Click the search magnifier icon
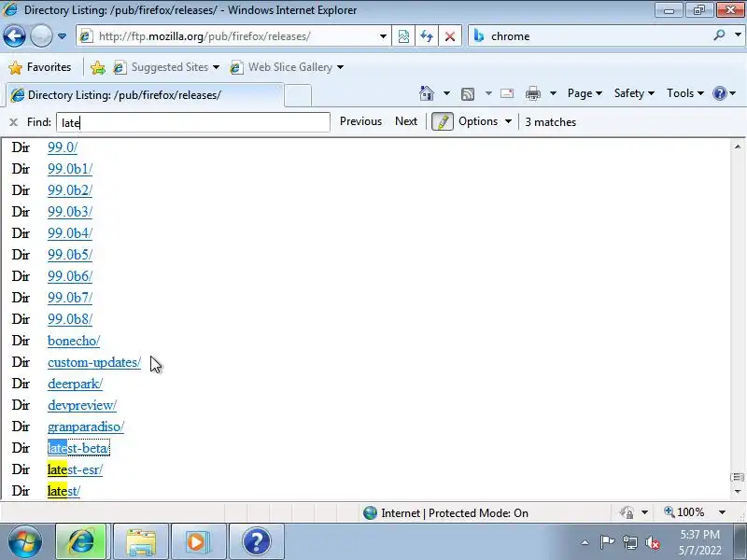Screen dimensions: 747x560 click(719, 35)
